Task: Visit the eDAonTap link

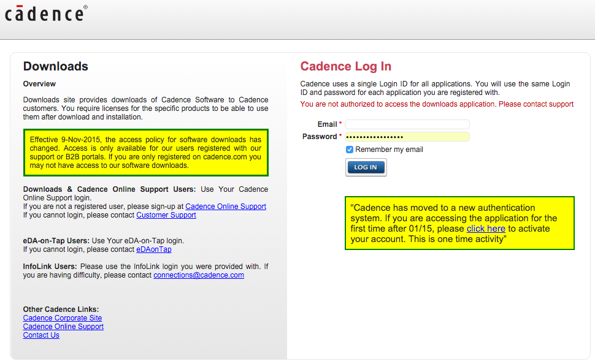Action: [154, 249]
